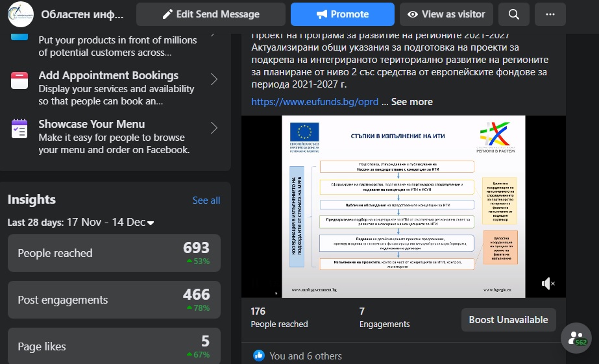Screen dimensions: 599x364
Task: Click the eye icon in View as visitor
Action: pos(413,14)
